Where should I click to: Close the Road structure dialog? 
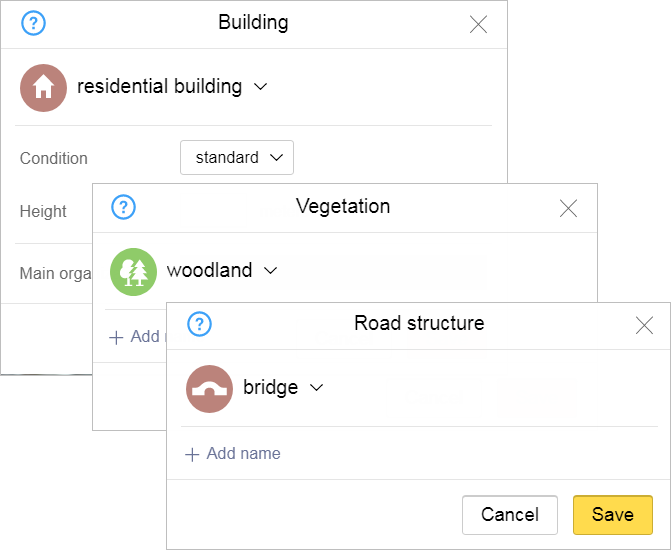point(644,325)
